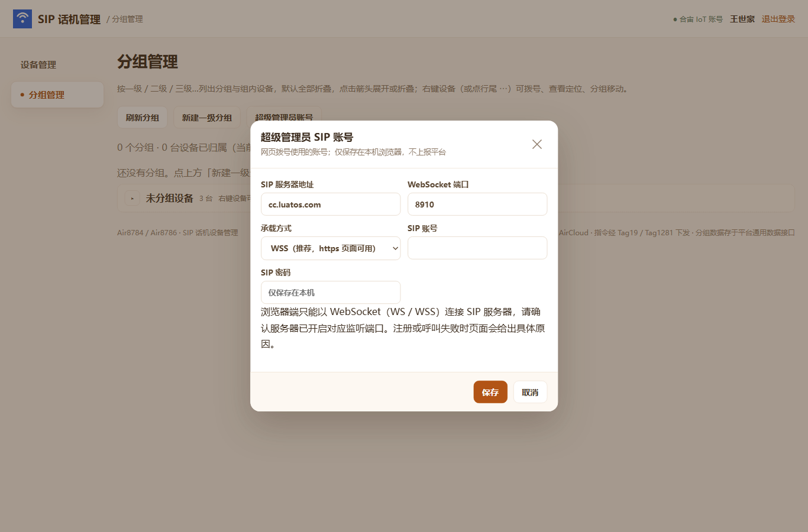The height and width of the screenshot is (532, 808).
Task: Click 新建一级分组 button
Action: coord(207,118)
